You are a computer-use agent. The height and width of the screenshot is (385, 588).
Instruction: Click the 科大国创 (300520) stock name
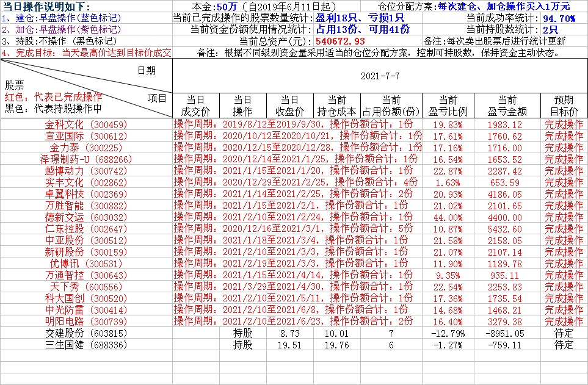[86, 298]
